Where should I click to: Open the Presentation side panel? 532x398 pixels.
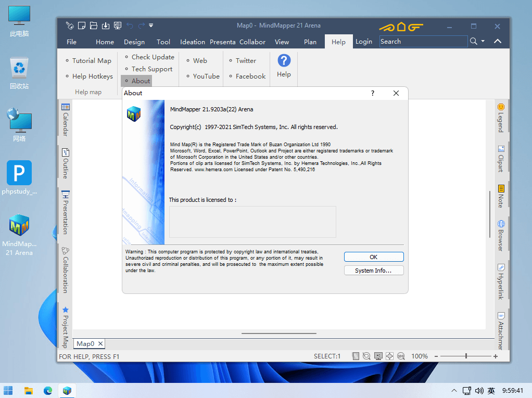(x=66, y=212)
